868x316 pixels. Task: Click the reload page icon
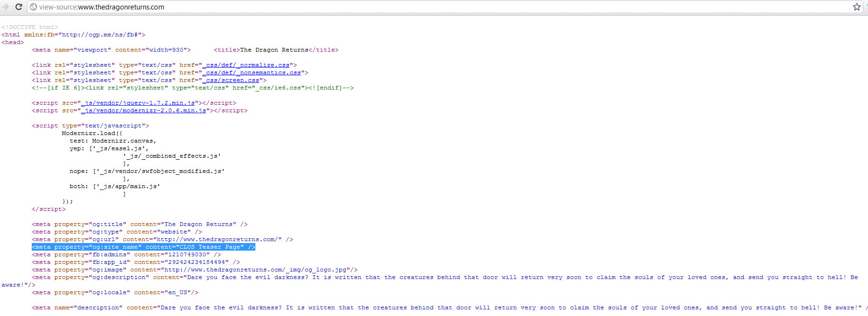pyautogui.click(x=18, y=7)
